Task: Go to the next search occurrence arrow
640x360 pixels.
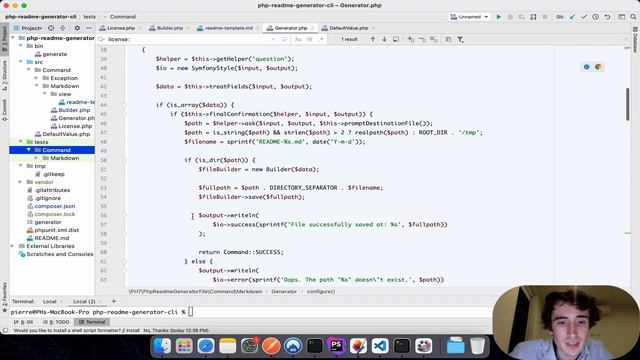Action: (384, 39)
